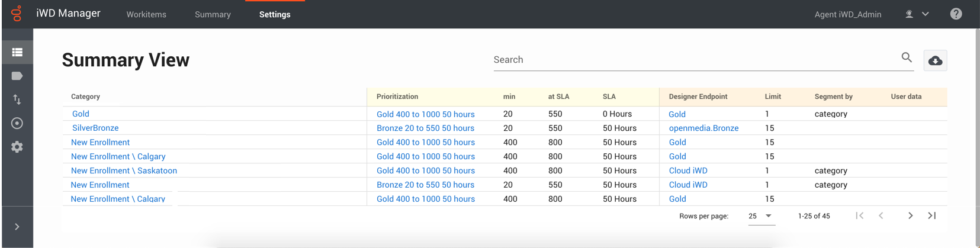This screenshot has height=248, width=980.
Task: Open the gear settings sidebar icon
Action: click(x=17, y=147)
